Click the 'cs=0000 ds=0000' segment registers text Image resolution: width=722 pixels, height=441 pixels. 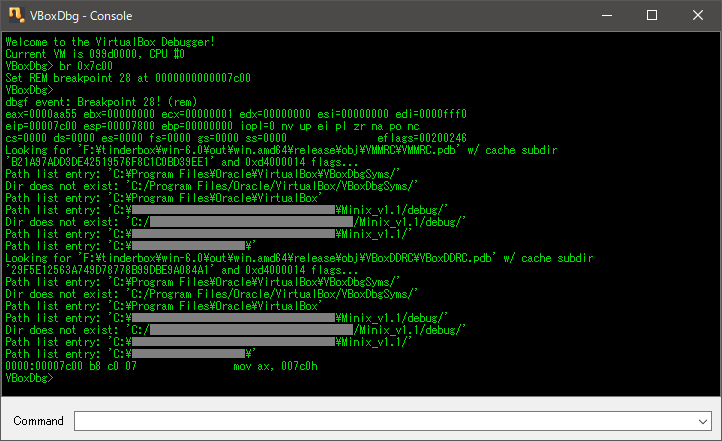coord(146,138)
